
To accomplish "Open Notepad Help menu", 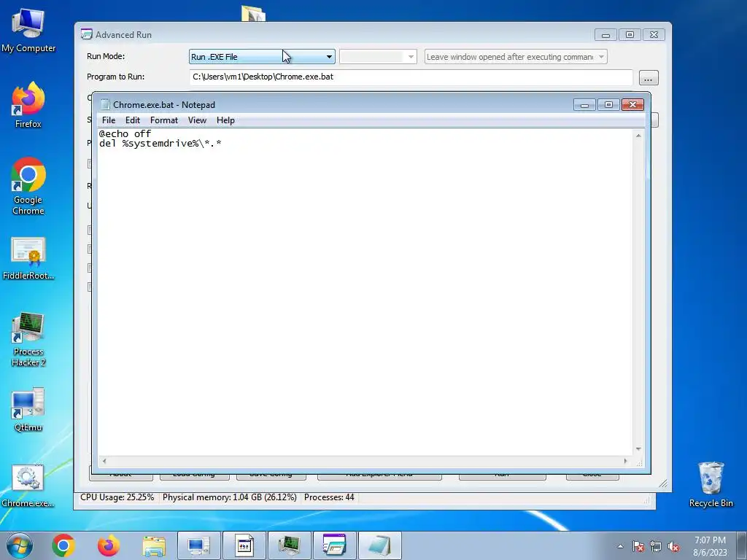I will [225, 120].
